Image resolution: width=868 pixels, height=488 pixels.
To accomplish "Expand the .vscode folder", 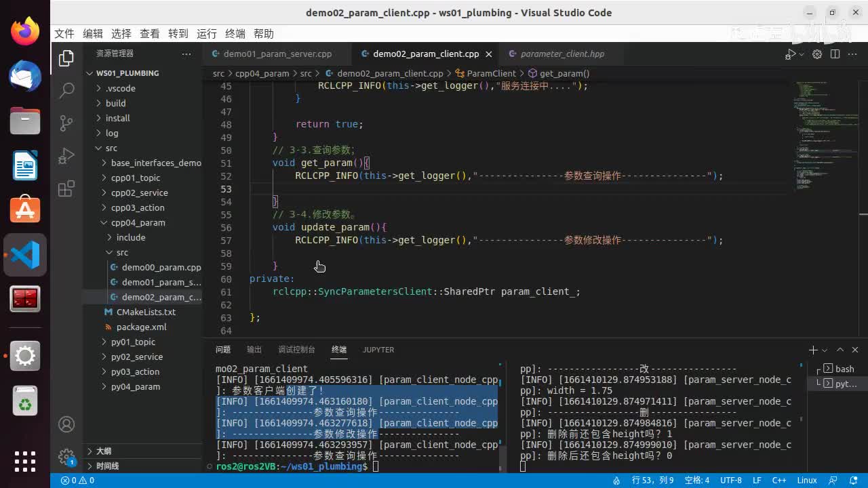I will [x=121, y=88].
